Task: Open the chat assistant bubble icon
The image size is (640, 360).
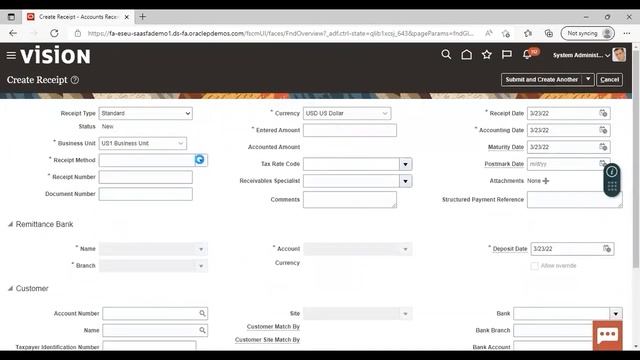Action: click(x=608, y=335)
